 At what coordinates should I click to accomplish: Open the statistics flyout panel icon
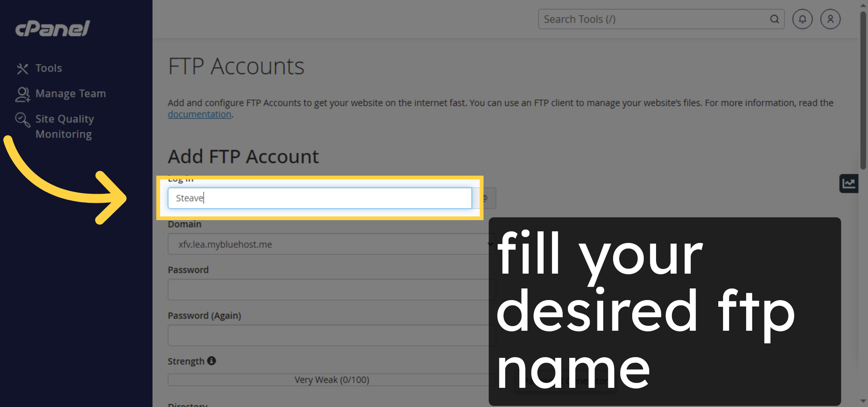[849, 184]
